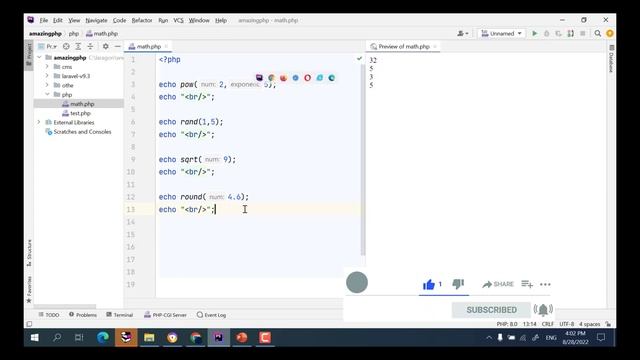640x360 pixels.
Task: Open the File menu
Action: point(44,20)
